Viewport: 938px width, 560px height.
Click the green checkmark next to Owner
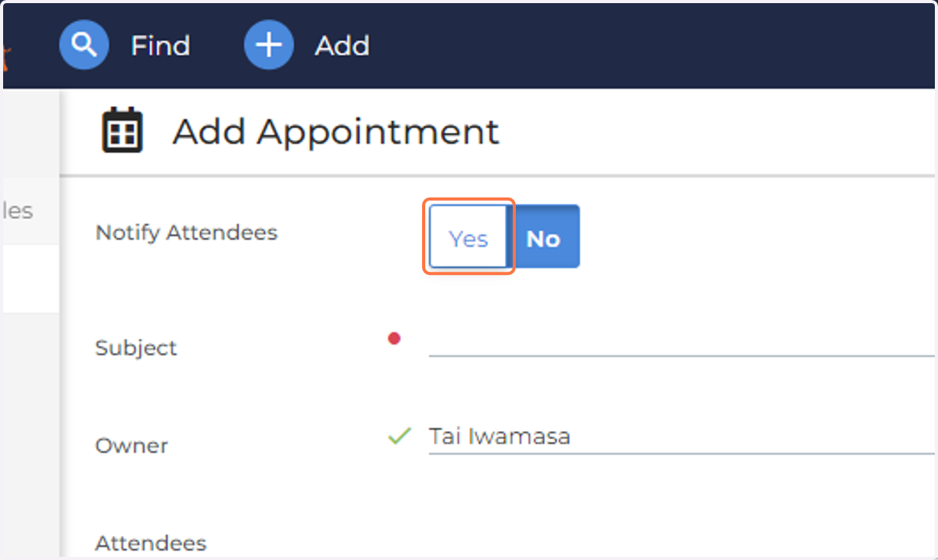[x=399, y=436]
